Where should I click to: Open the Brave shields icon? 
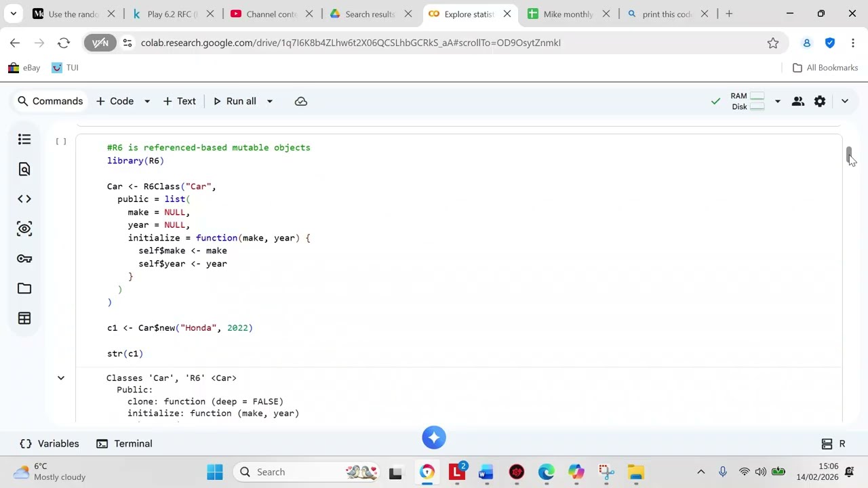point(830,43)
